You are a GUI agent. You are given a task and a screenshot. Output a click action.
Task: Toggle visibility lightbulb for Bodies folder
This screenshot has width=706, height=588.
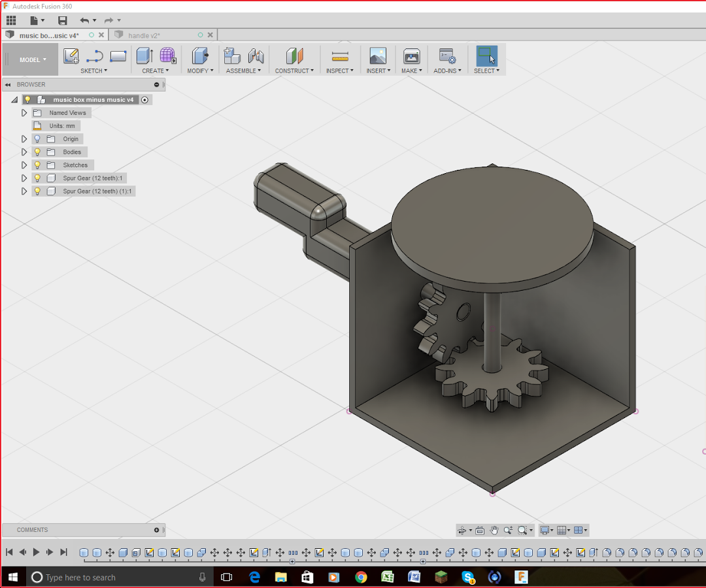[x=37, y=152]
